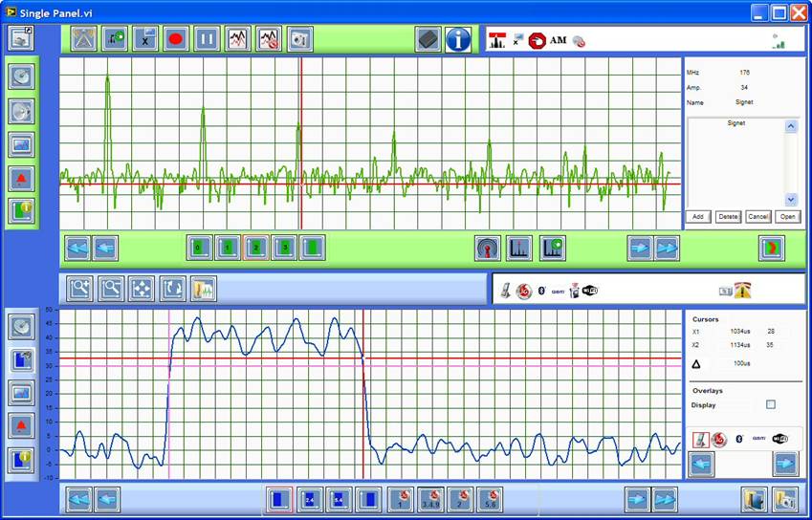Click the pan/move arrows tool
812x520 pixels.
[142, 288]
